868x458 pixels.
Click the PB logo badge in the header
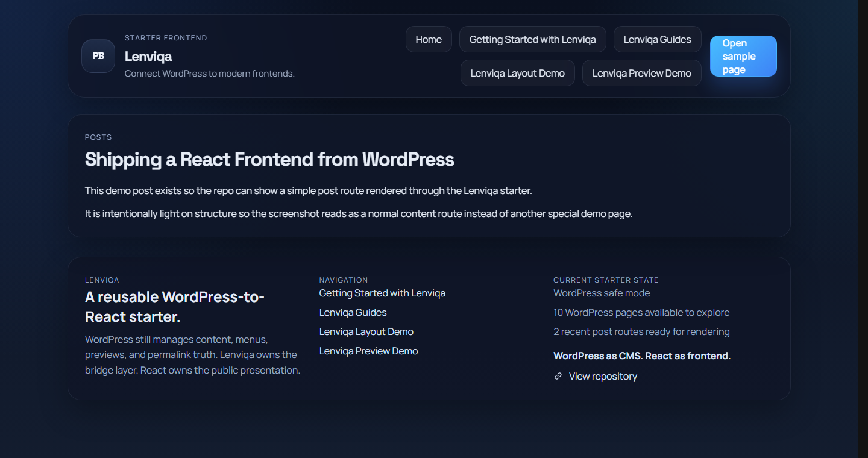click(x=98, y=56)
